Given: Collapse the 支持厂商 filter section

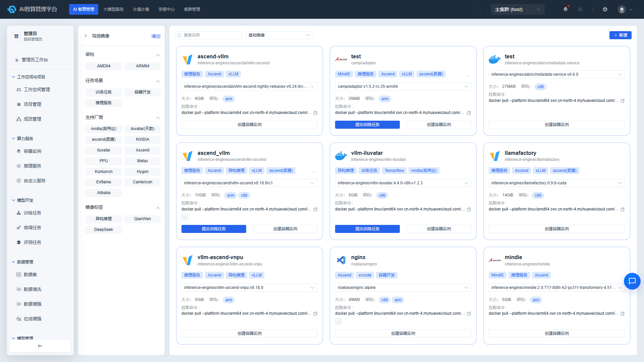Looking at the screenshot, I should pos(158,118).
